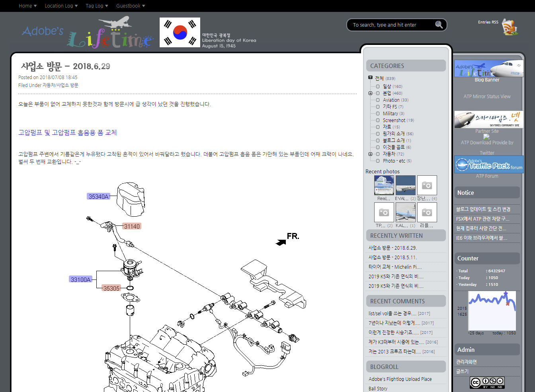Screen dimensions: 535x392
Task: Open notice IE6 이하 브라우저에서 블...
Action: (482, 238)
